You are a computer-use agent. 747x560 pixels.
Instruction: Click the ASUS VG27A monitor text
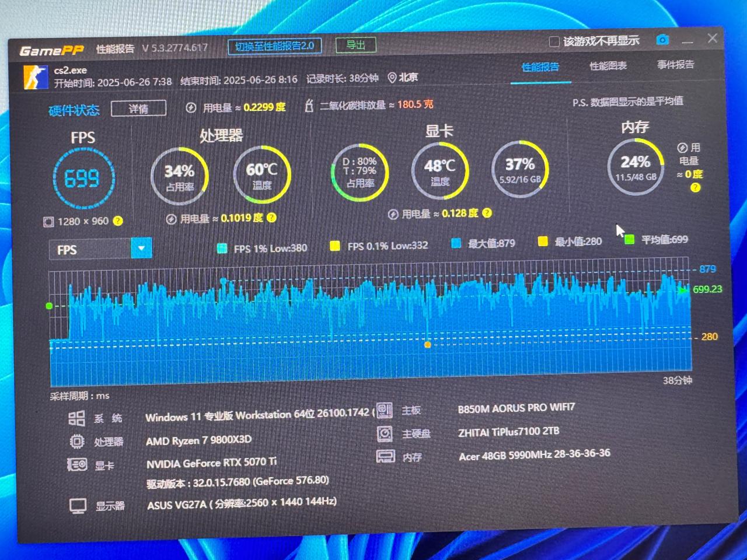pos(242,503)
